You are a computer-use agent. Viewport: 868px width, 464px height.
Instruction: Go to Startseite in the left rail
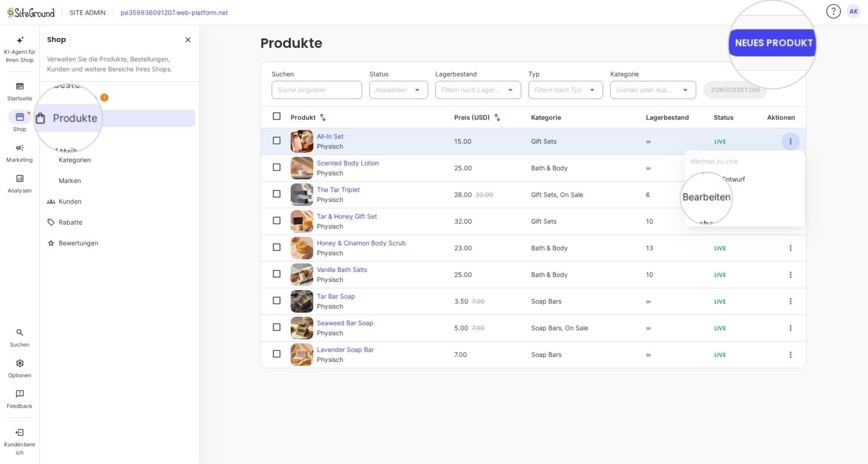(x=20, y=91)
